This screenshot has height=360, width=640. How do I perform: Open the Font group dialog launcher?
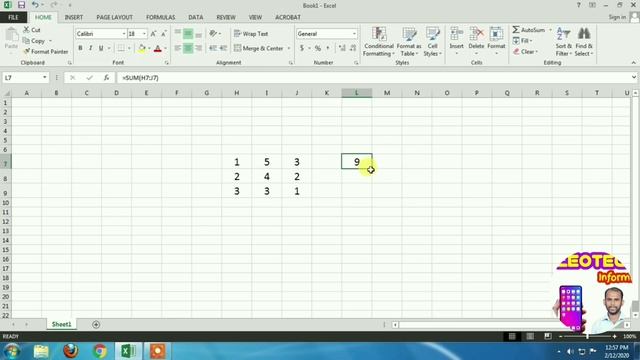click(167, 63)
